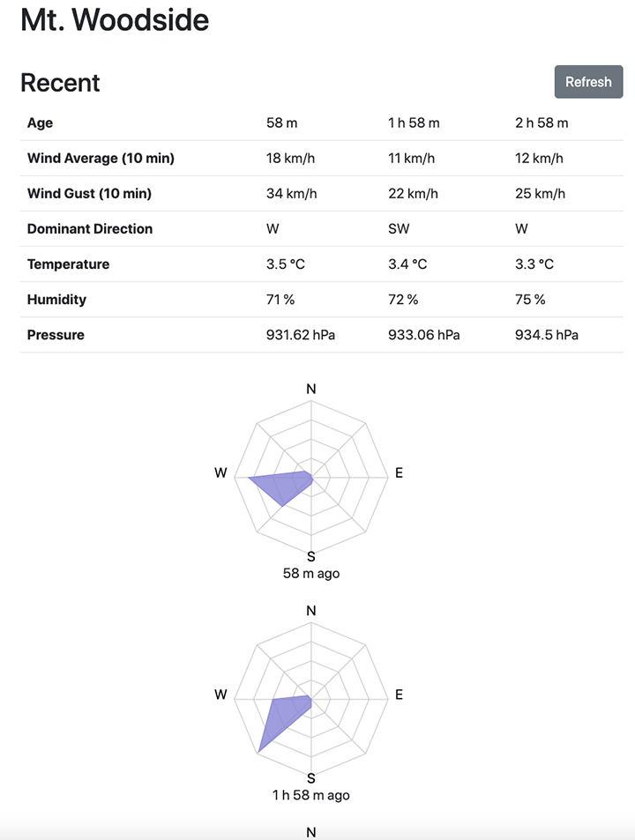Click the 75 % humidity value
Viewport: 635px width, 840px height.
coord(530,300)
